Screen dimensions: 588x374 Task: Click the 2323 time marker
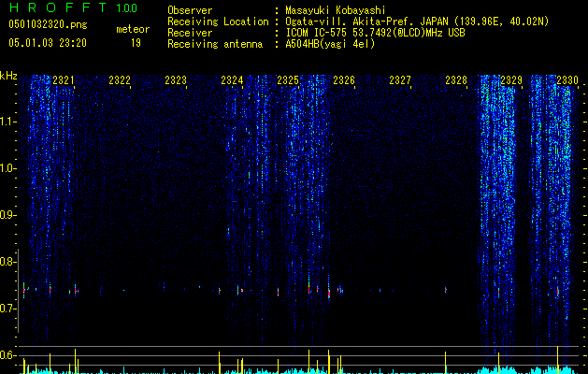click(x=176, y=79)
